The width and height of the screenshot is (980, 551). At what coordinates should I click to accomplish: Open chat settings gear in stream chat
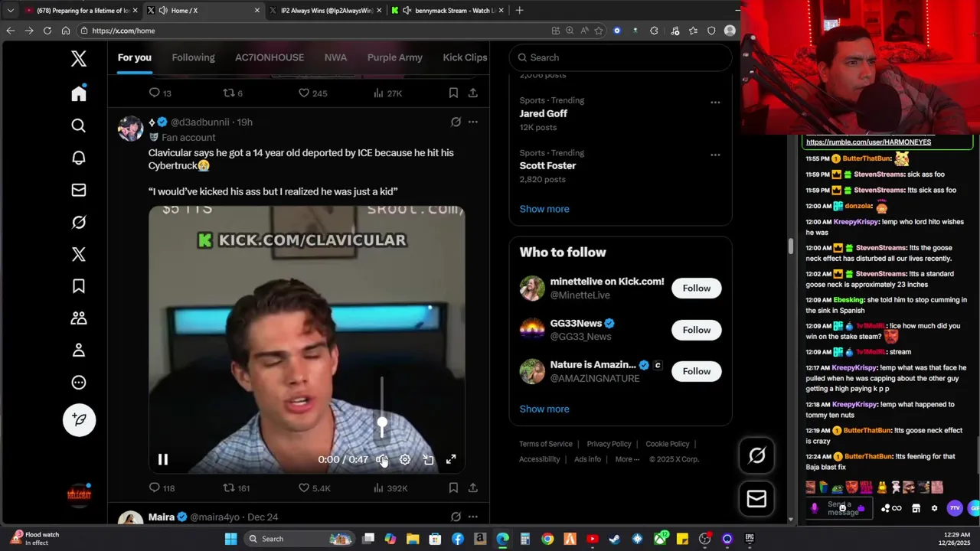coord(934,508)
